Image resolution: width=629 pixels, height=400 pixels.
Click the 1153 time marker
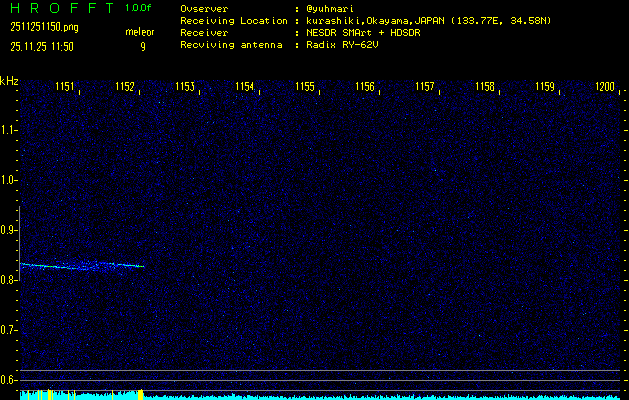click(x=185, y=87)
